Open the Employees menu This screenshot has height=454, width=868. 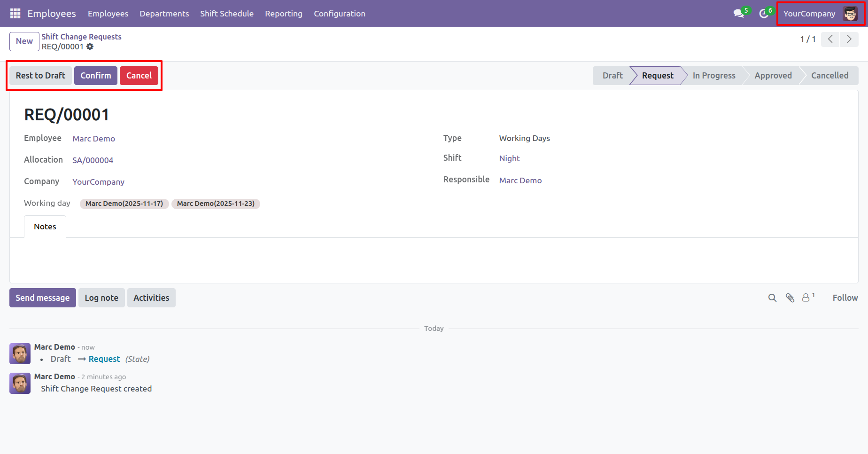click(108, 14)
